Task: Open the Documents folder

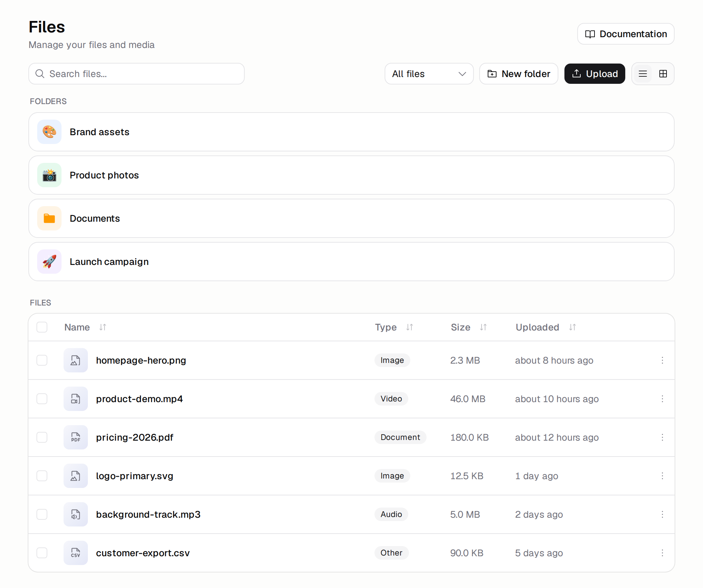Action: pos(351,218)
